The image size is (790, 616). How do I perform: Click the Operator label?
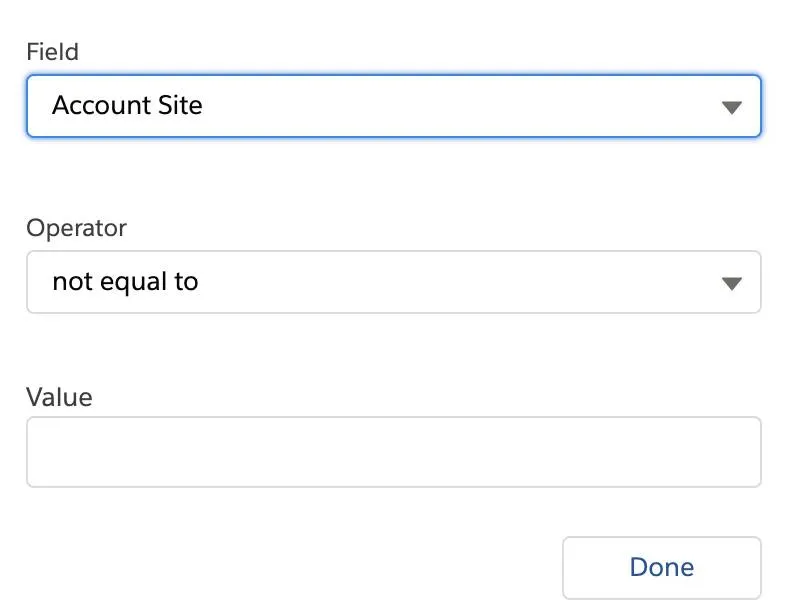(x=76, y=228)
